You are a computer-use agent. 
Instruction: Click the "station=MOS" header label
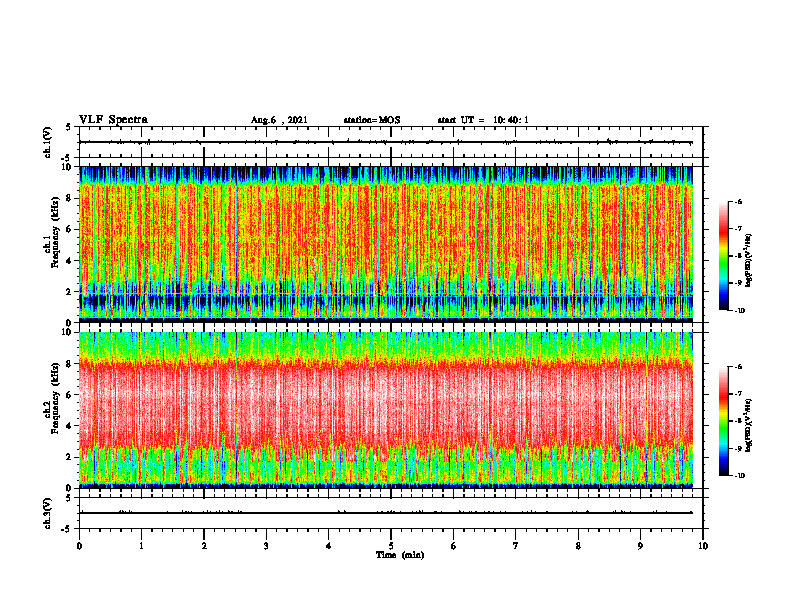(x=372, y=120)
